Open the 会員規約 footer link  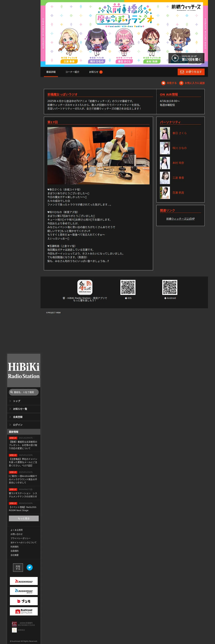pyautogui.click(x=15, y=551)
